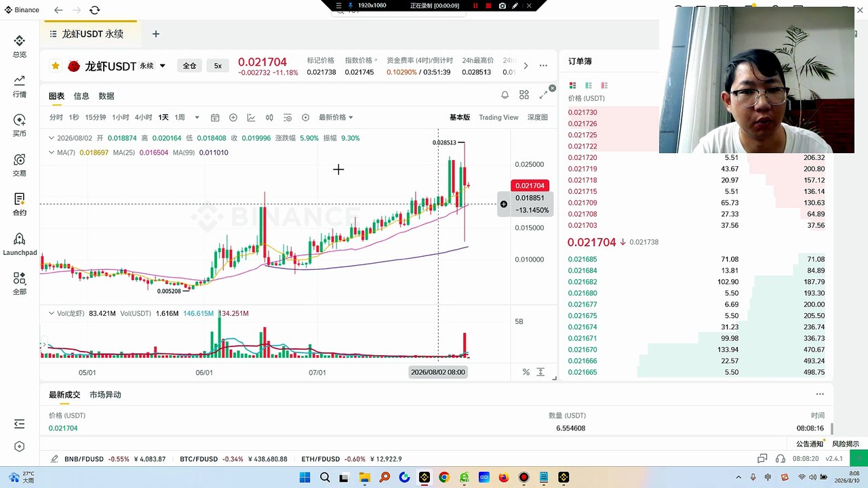Image resolution: width=868 pixels, height=488 pixels.
Task: Open the calendar date picker in chart toolbar
Action: pyautogui.click(x=215, y=117)
